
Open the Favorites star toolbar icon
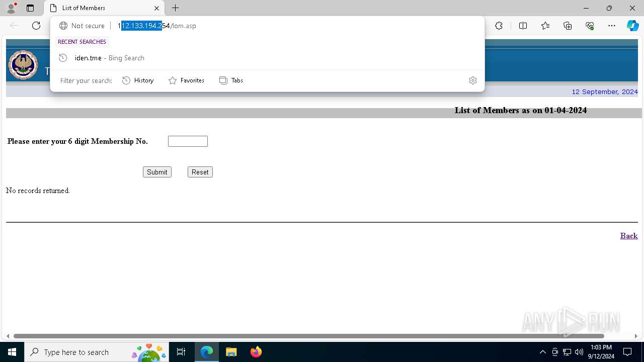pyautogui.click(x=545, y=26)
